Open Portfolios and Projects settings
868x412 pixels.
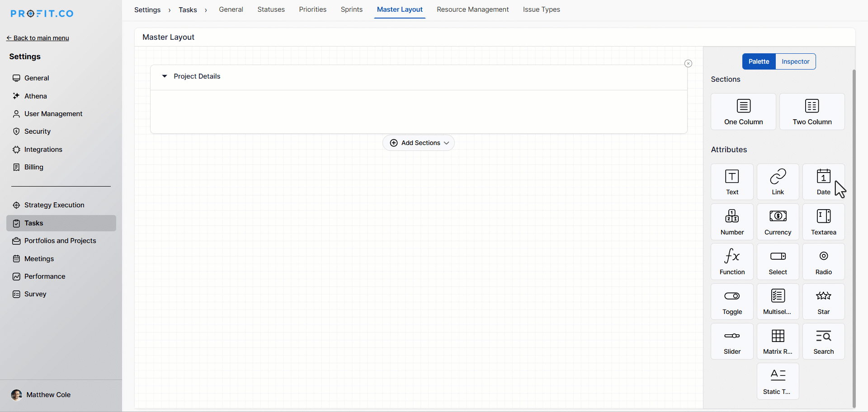tap(60, 241)
